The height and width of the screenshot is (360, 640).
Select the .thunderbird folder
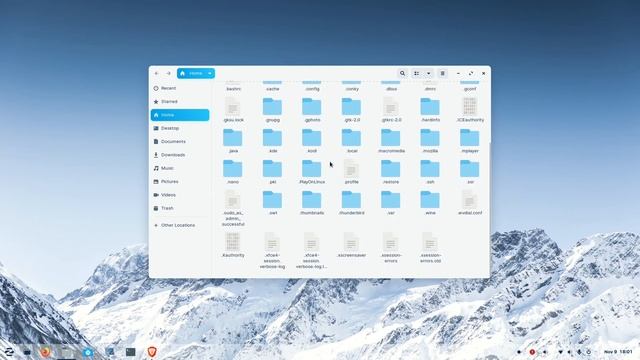coord(351,200)
